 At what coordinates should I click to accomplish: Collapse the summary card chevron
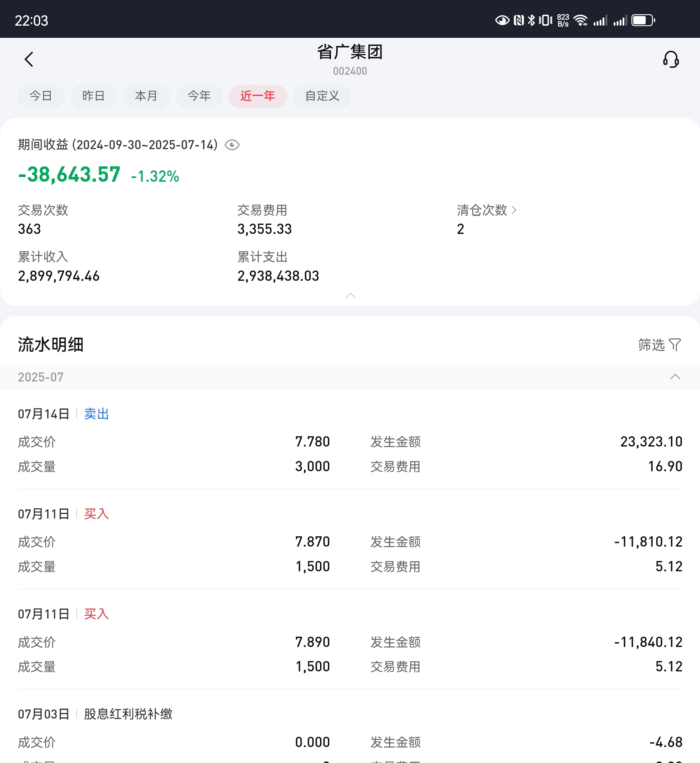click(x=350, y=296)
